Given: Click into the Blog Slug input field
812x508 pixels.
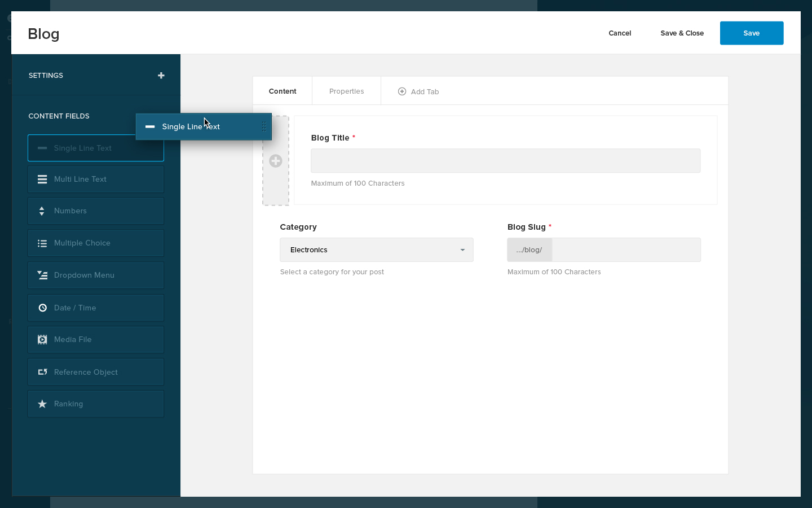Looking at the screenshot, I should click(626, 250).
